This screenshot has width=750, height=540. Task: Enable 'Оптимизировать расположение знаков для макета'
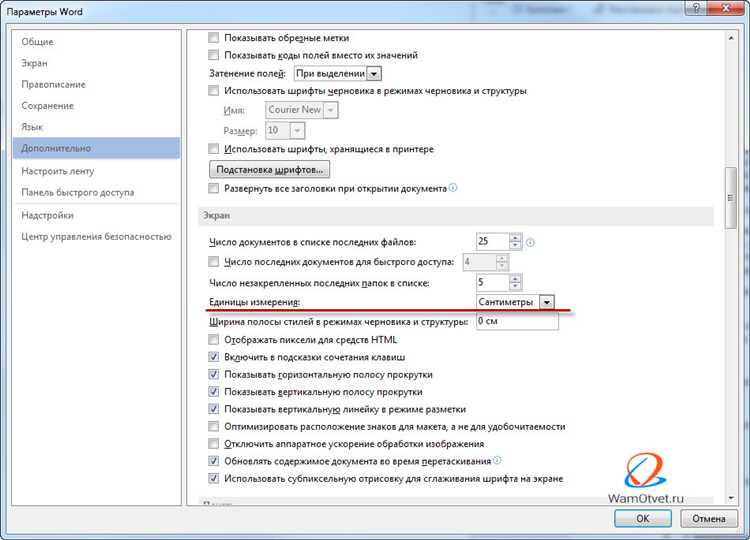coord(213,426)
